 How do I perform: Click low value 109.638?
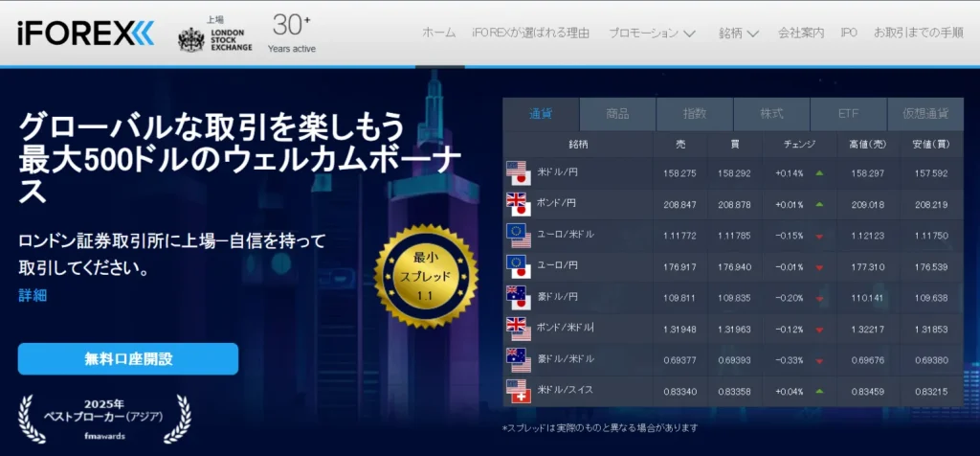tap(931, 299)
